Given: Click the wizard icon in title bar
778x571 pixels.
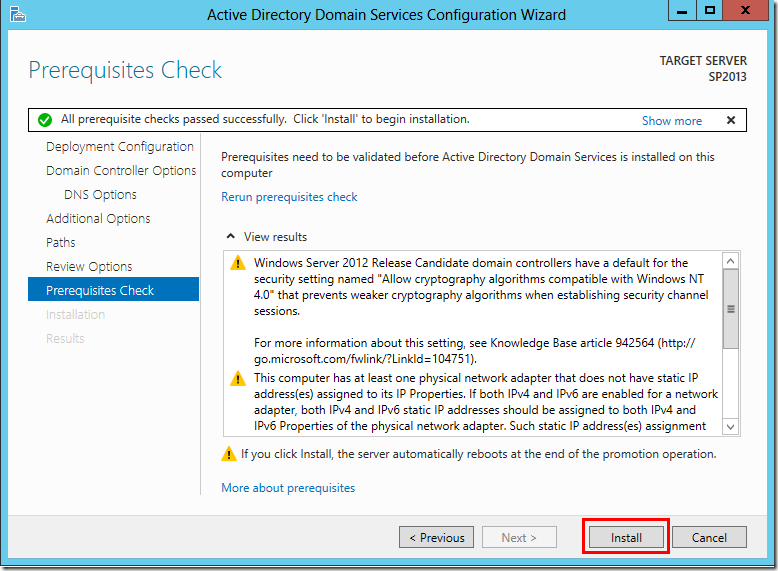Looking at the screenshot, I should [x=17, y=14].
